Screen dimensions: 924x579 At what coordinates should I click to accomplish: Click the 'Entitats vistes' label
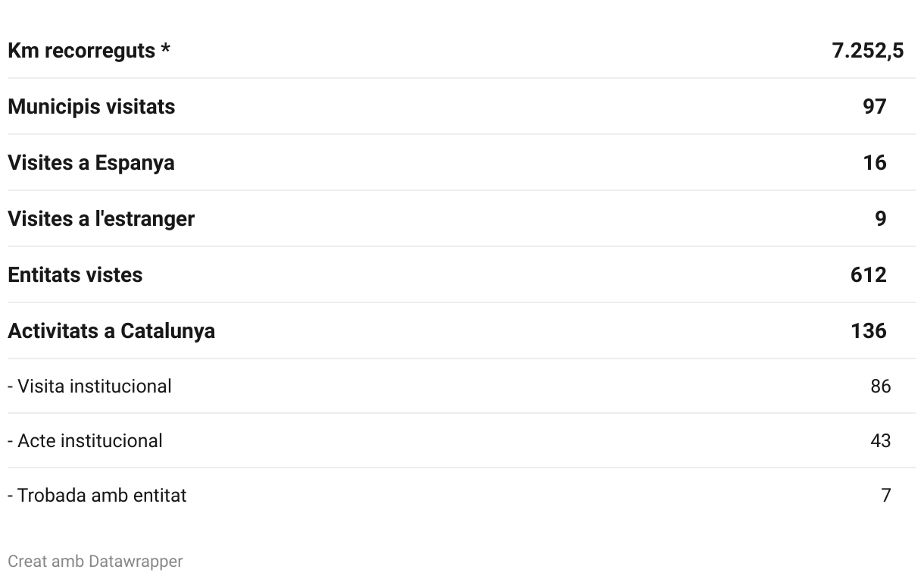[x=75, y=275]
